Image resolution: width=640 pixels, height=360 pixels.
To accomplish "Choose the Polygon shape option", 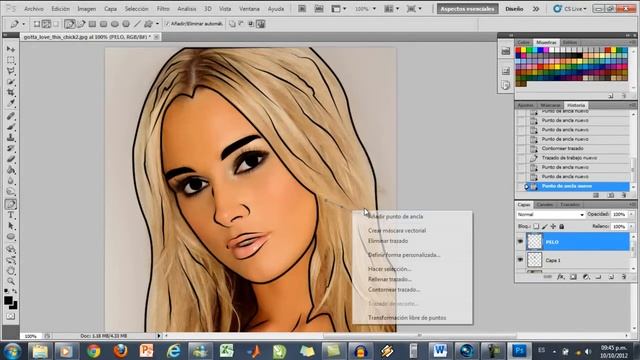I will click(x=126, y=24).
